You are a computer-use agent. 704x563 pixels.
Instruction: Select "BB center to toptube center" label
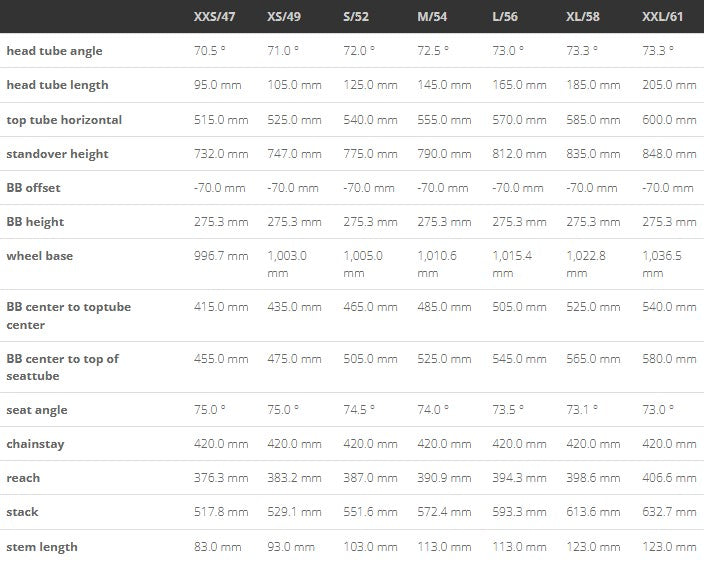click(x=68, y=316)
